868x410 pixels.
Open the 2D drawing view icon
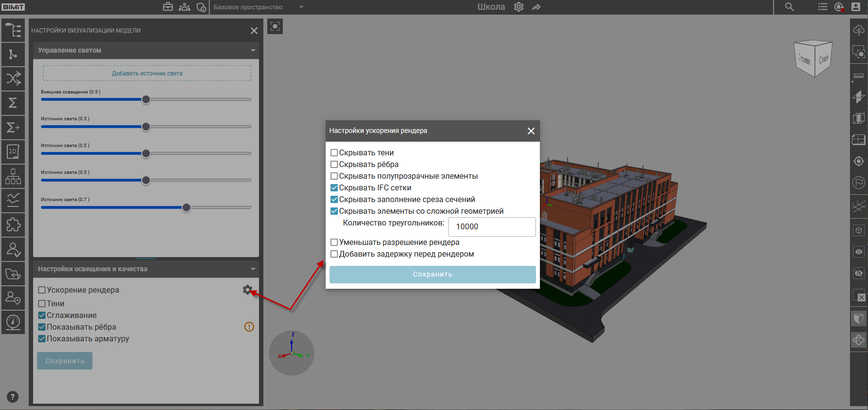tap(13, 151)
